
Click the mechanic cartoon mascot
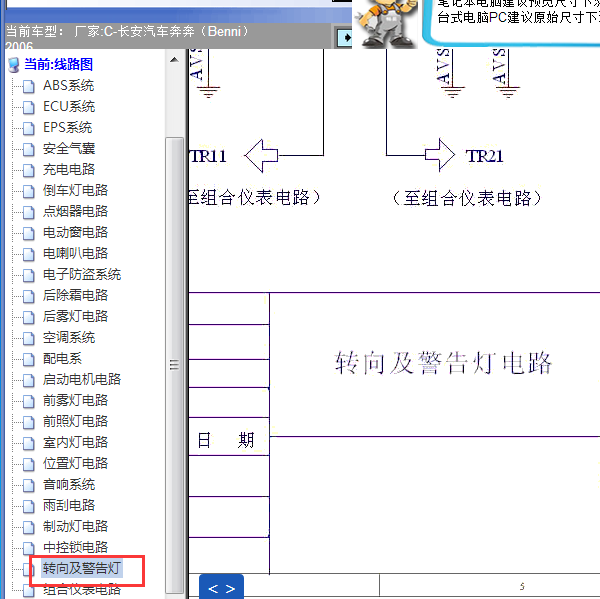pos(386,23)
